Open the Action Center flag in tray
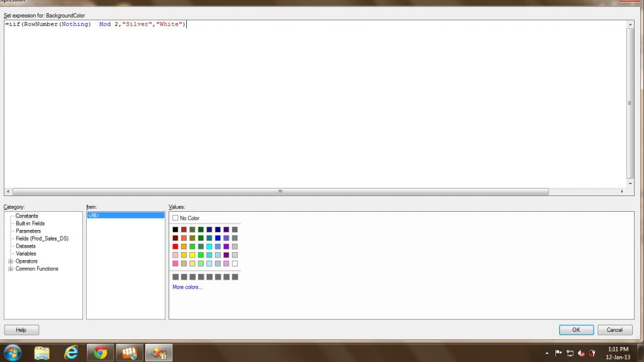Screen dimensions: 644x362 coord(558,352)
